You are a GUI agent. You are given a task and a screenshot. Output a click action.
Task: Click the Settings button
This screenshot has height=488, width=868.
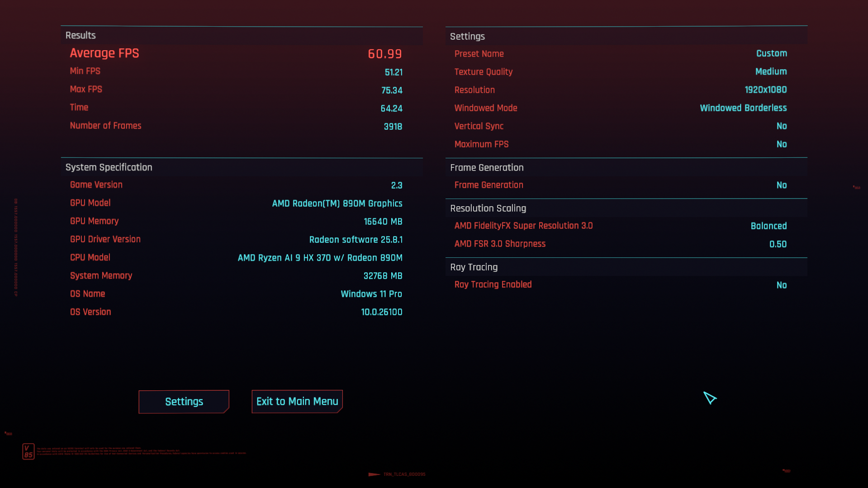(184, 401)
